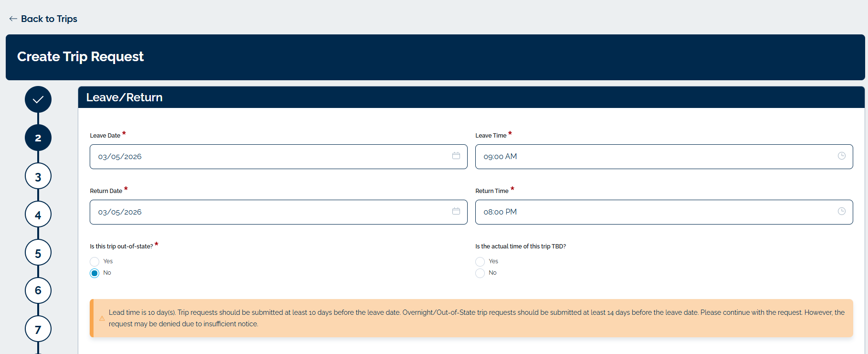Click the back arrow icon beside Back to Trips

click(x=13, y=19)
